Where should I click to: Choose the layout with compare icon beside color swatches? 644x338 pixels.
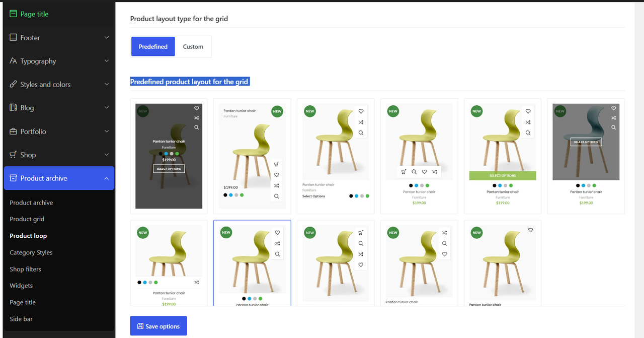[169, 263]
